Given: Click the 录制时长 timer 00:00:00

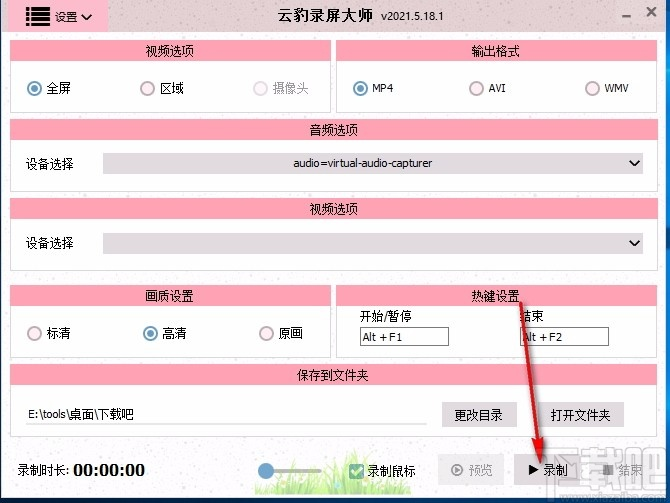Looking at the screenshot, I should (x=109, y=471).
